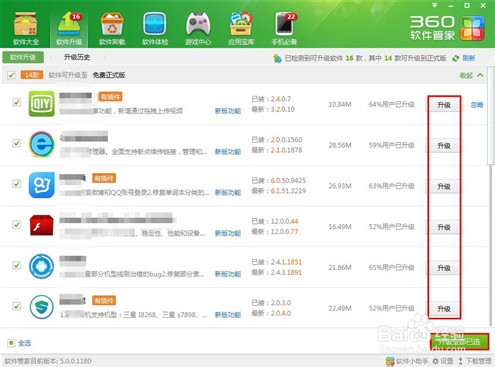The width and height of the screenshot is (495, 367).
Task: Click the 360 软件管家 logo
Action: [x=447, y=28]
